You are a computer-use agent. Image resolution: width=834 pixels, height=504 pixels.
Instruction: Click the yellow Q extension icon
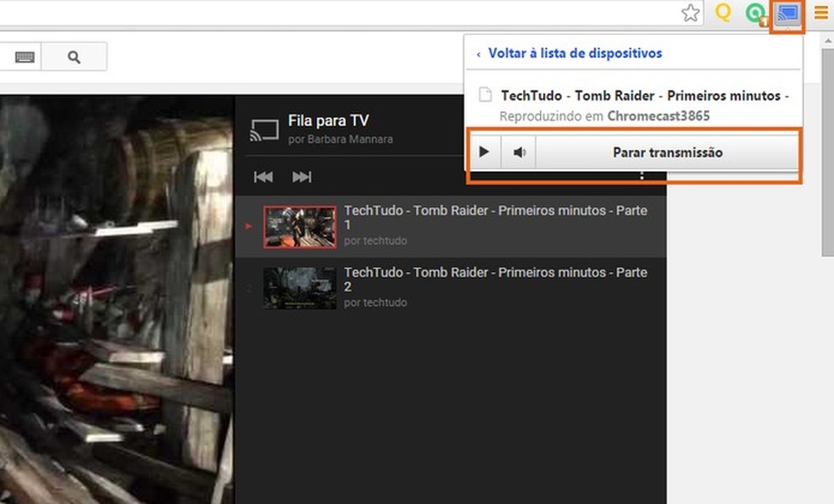coord(723,12)
